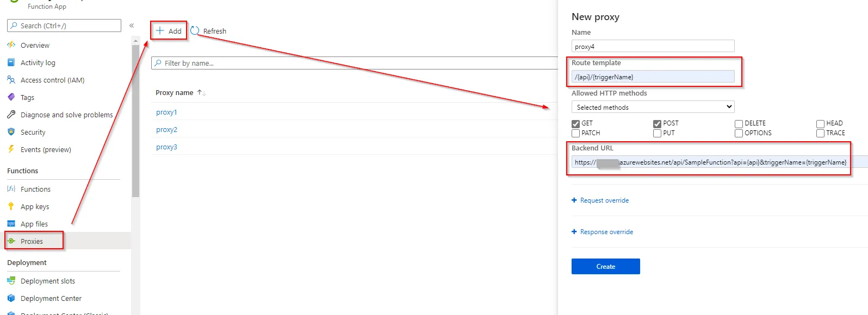The image size is (868, 315).
Task: Enable the HEAD method checkbox
Action: (820, 124)
